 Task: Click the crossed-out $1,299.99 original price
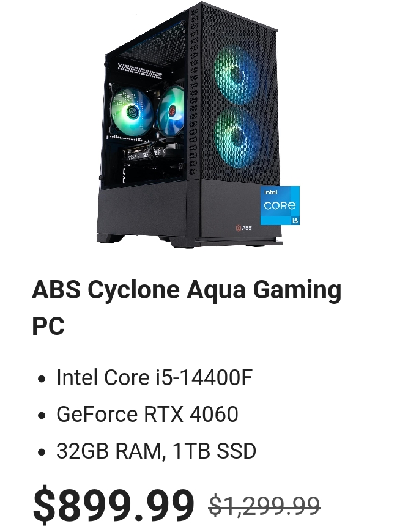[264, 506]
